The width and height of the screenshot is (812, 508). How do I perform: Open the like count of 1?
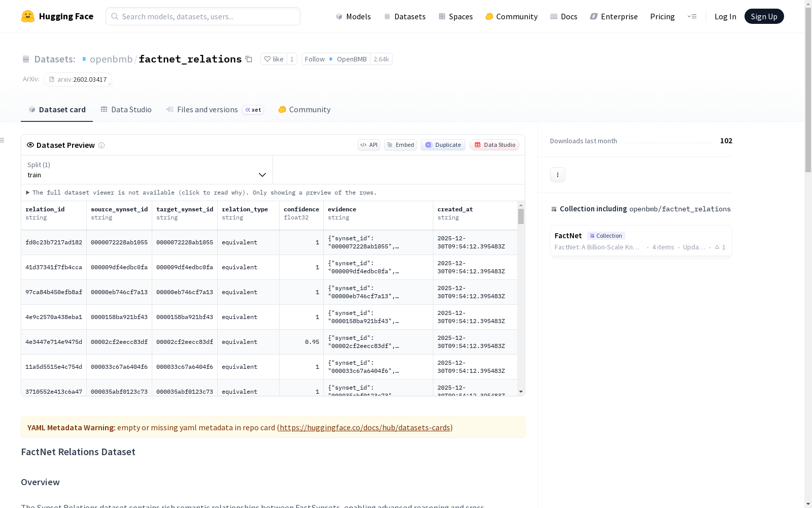click(292, 59)
